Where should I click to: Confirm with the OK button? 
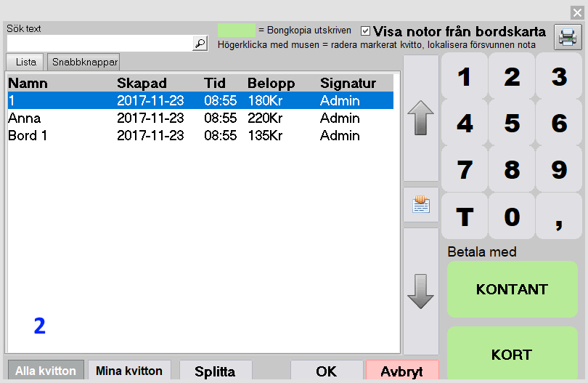(326, 371)
